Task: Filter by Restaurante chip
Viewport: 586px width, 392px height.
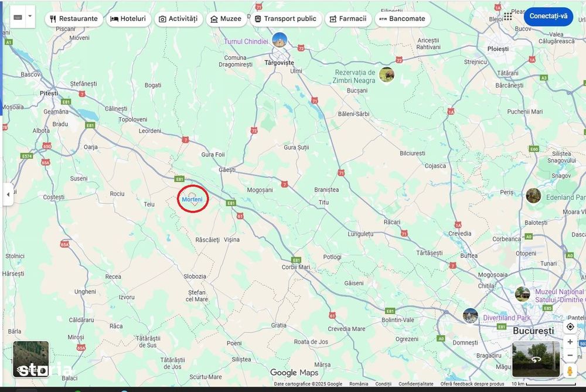Action: (74, 19)
